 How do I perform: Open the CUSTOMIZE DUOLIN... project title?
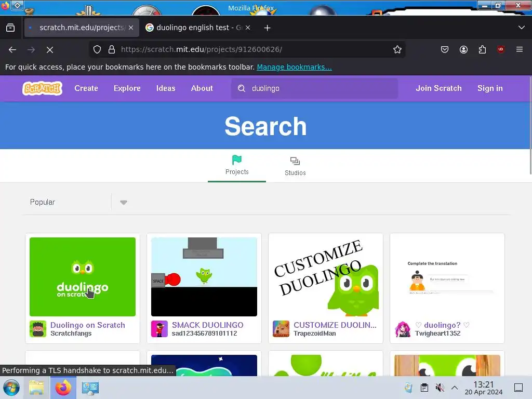point(335,325)
